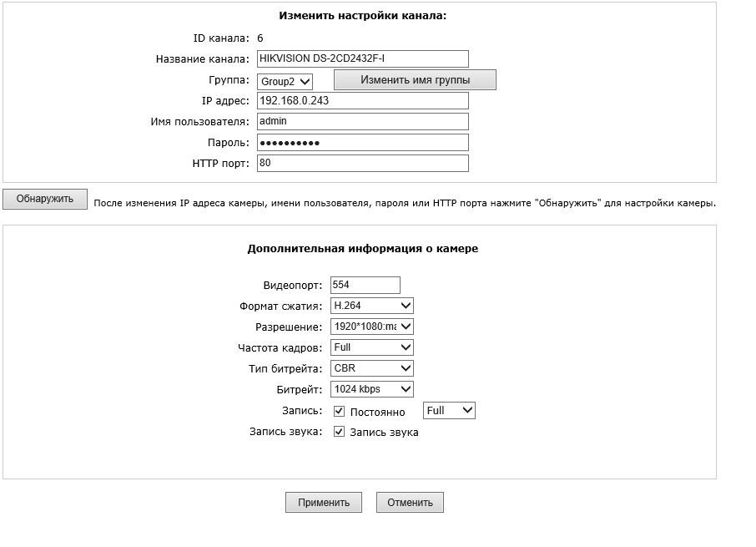Uncheck the Запись звука checkbox

coord(339,432)
